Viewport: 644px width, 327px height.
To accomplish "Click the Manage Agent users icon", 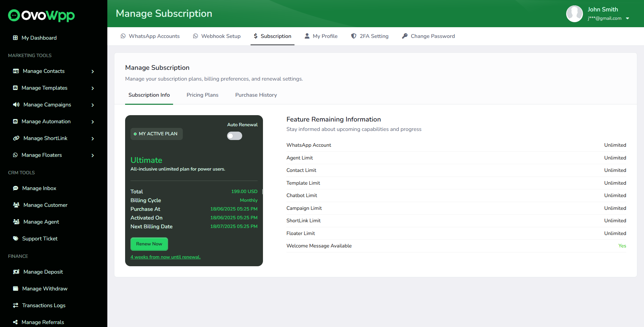I will point(16,222).
